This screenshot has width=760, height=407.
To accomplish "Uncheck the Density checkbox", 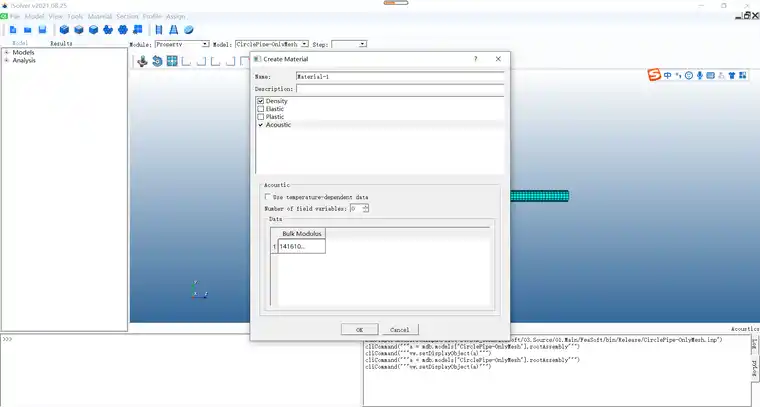I will pyautogui.click(x=261, y=101).
